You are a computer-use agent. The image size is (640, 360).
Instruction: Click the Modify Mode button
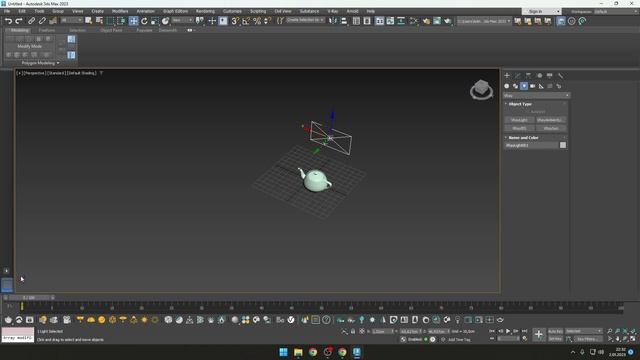29,47
